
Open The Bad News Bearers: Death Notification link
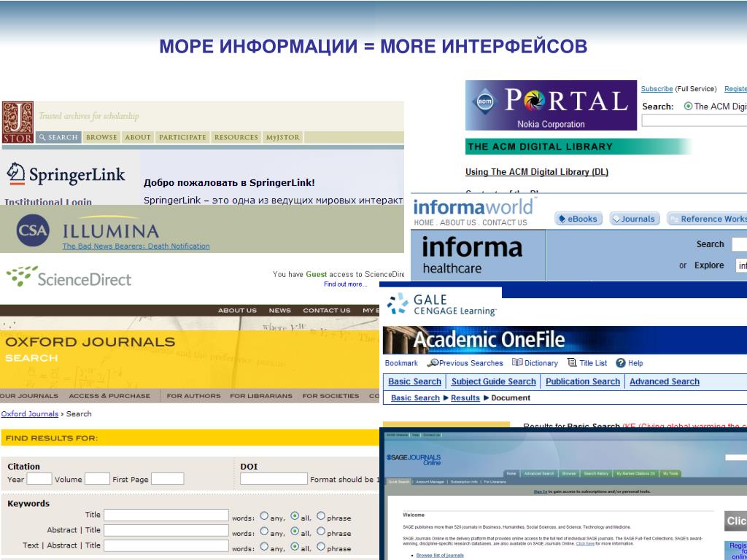coord(136,246)
